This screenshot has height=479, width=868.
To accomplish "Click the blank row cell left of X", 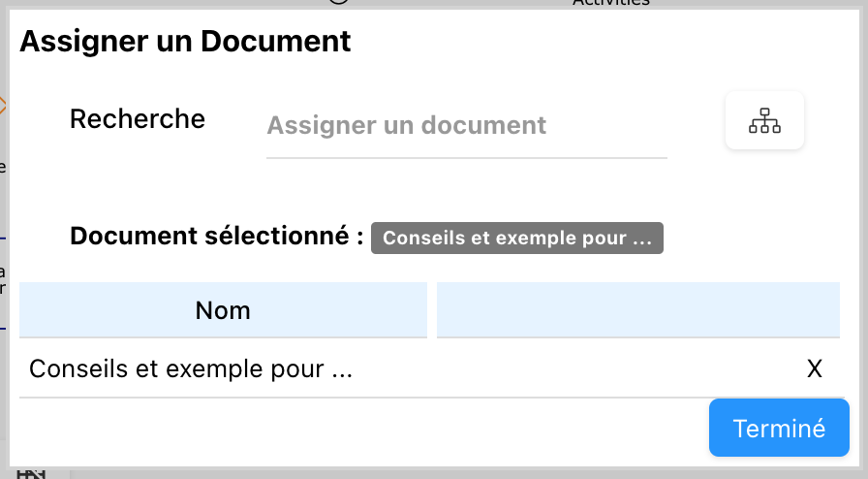I will pos(581,368).
